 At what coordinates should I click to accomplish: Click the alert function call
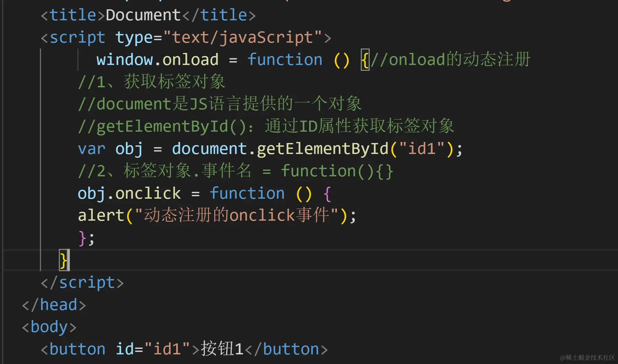101,216
